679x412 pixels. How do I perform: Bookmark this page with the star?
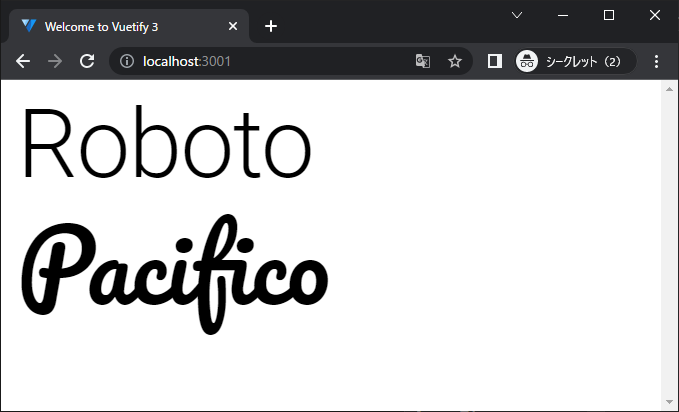click(455, 61)
